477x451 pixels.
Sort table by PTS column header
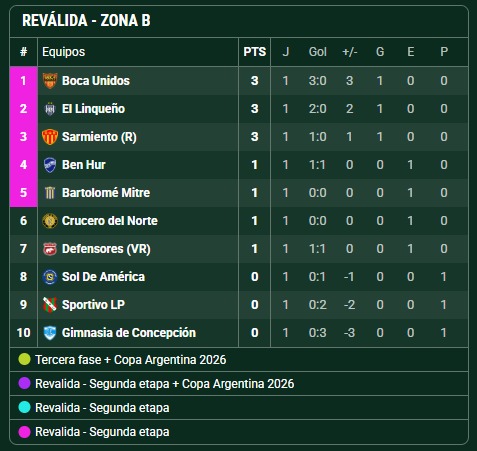(x=255, y=52)
